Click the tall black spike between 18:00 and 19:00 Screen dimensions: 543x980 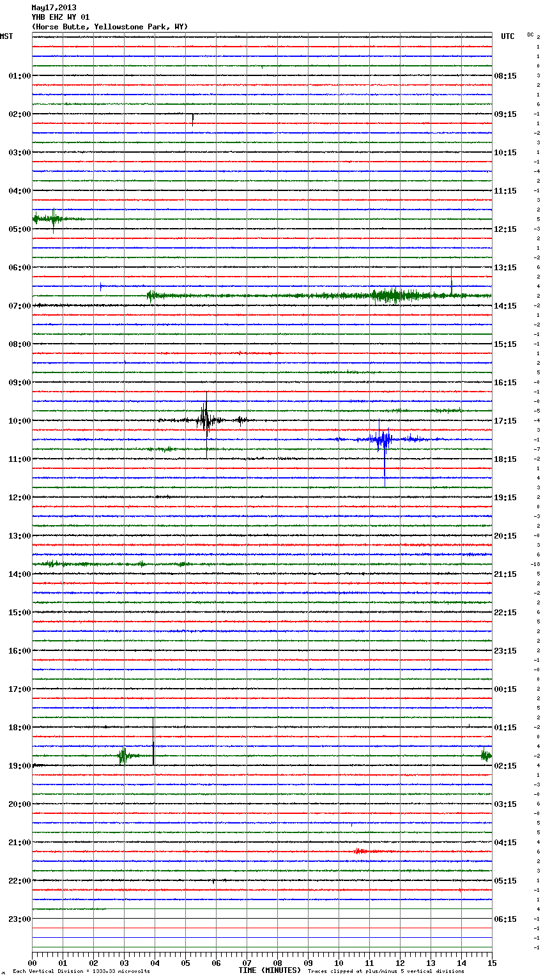click(153, 741)
